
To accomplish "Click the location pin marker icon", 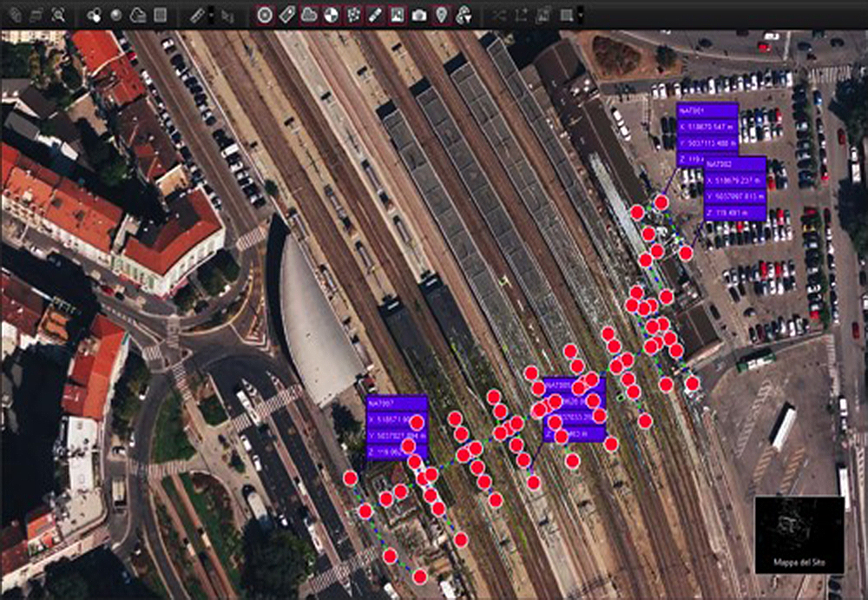I will pos(441,15).
